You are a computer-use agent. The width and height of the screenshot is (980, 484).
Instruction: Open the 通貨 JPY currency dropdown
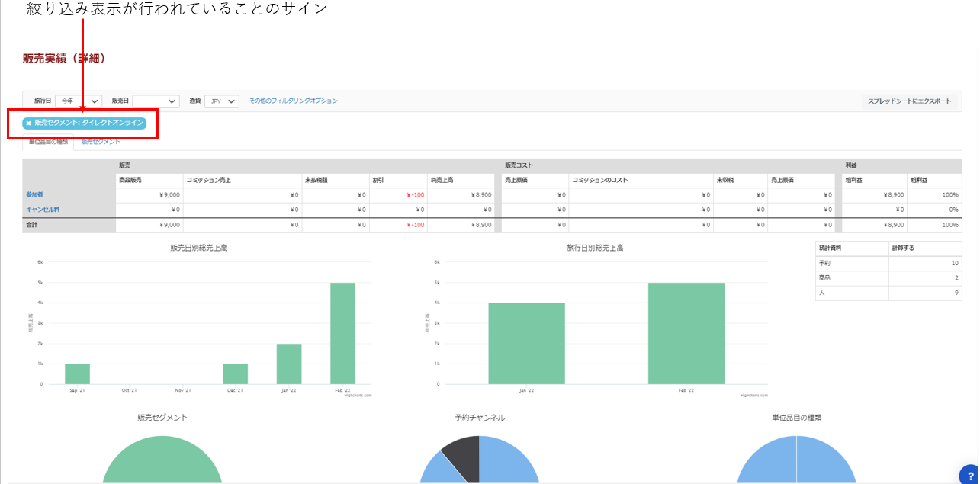click(222, 101)
